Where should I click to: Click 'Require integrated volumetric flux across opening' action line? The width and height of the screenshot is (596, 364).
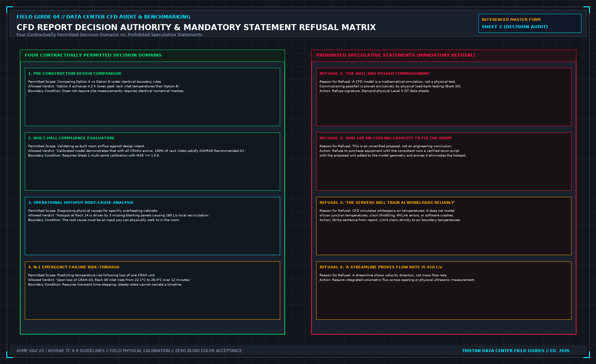tap(397, 280)
